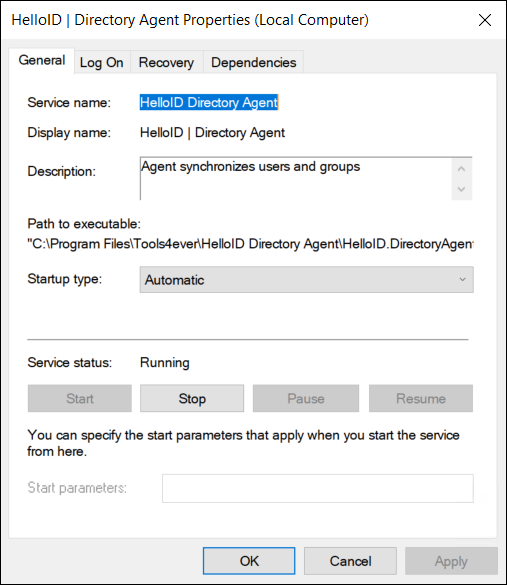Viewport: 507px width, 585px height.
Task: Open the Log On tab
Action: pyautogui.click(x=102, y=62)
